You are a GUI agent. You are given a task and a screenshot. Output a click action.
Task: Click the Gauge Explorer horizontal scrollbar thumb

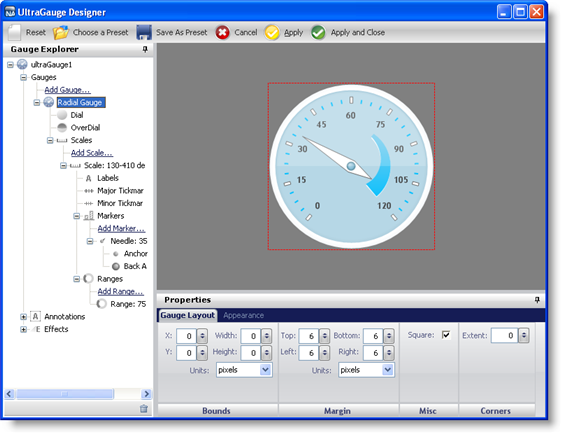pyautogui.click(x=65, y=394)
